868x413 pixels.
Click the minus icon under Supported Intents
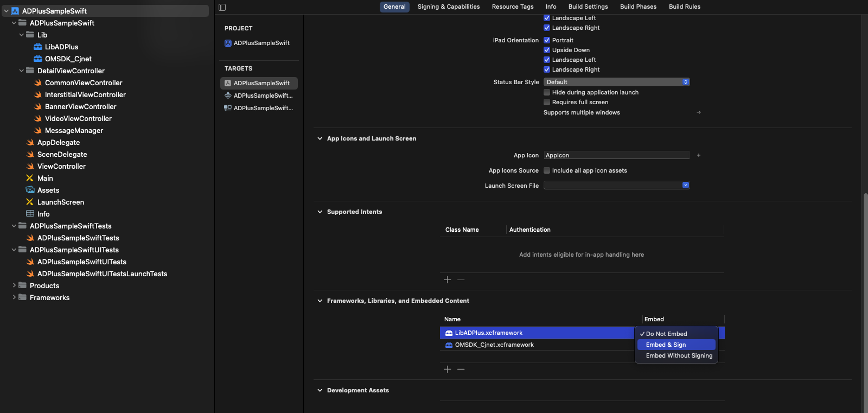coord(461,279)
